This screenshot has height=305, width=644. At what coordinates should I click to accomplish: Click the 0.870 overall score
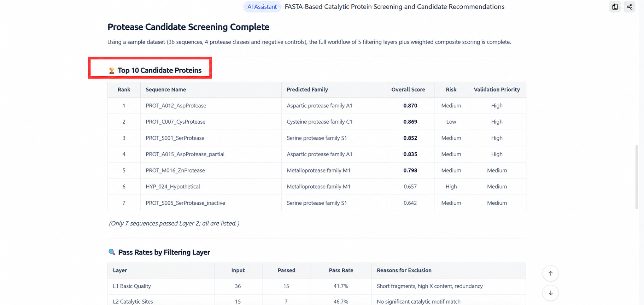[x=410, y=106]
